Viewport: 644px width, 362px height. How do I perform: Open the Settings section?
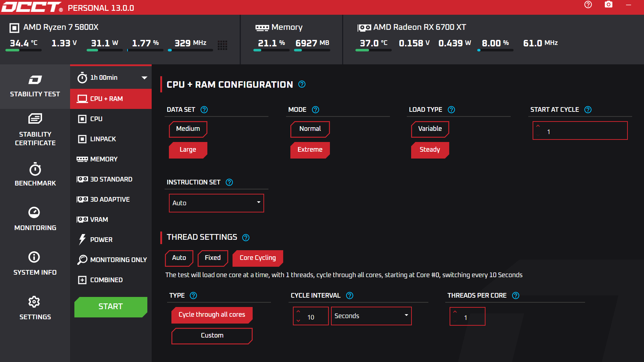tap(35, 308)
